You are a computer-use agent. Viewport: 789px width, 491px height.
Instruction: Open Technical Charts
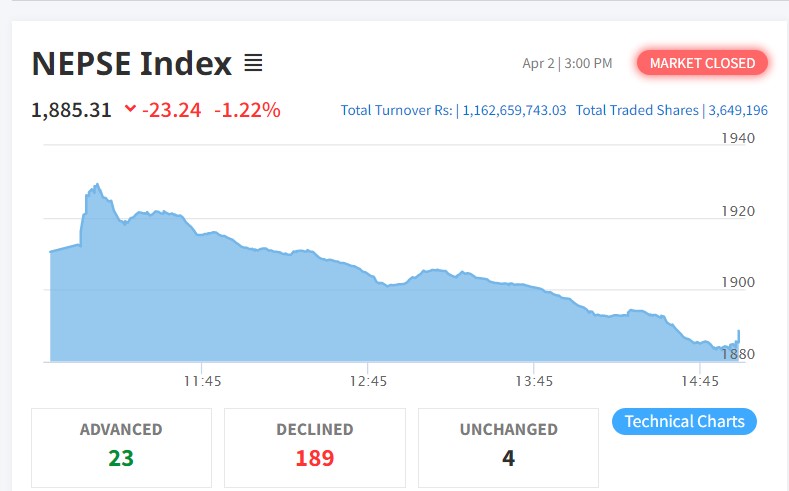point(684,421)
